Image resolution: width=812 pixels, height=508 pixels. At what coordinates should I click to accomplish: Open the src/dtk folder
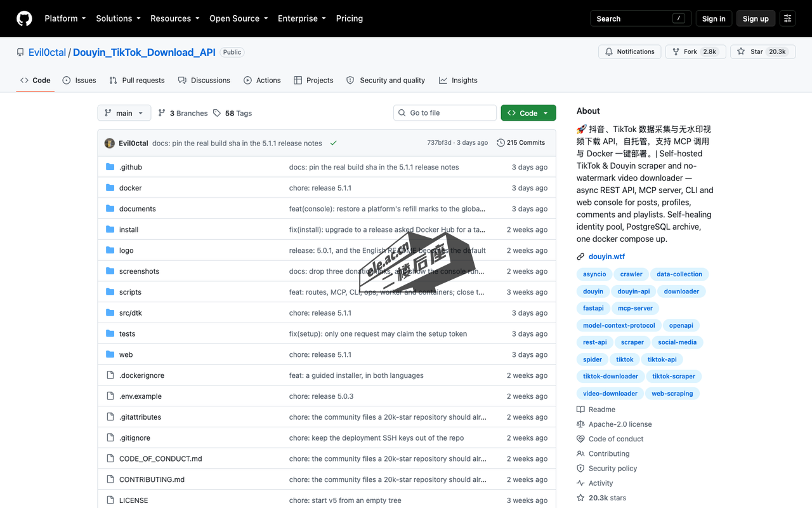(x=131, y=313)
